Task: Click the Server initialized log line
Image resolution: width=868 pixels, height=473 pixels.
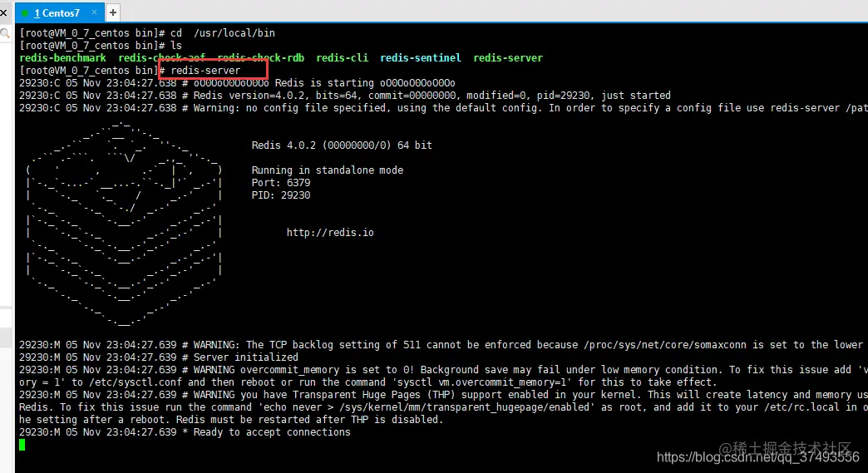Action: point(159,357)
